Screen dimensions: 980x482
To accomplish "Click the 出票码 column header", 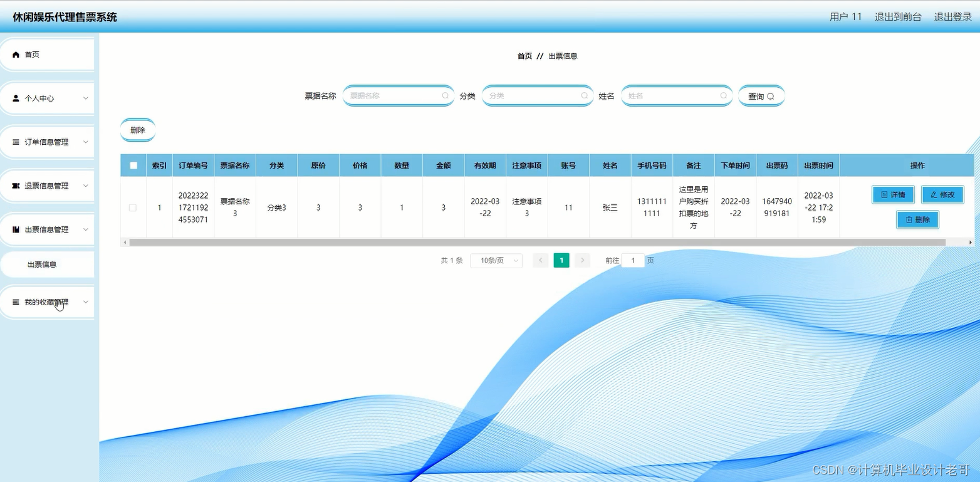I will (x=777, y=165).
